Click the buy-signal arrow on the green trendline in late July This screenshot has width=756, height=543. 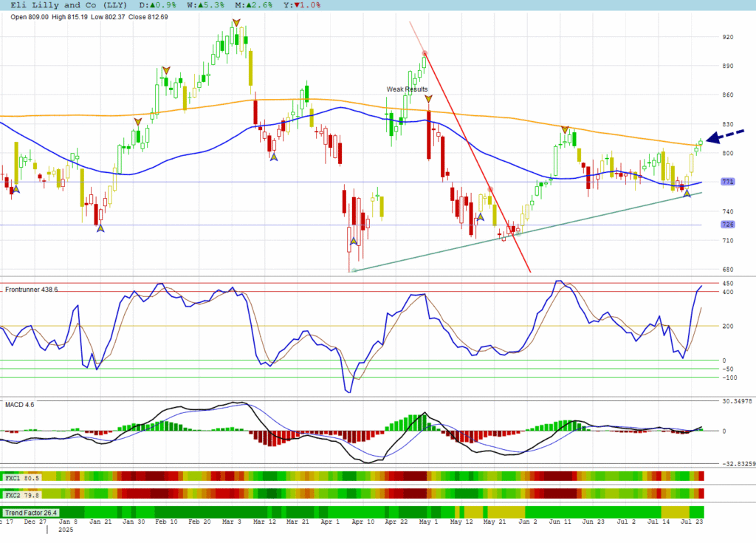(687, 194)
